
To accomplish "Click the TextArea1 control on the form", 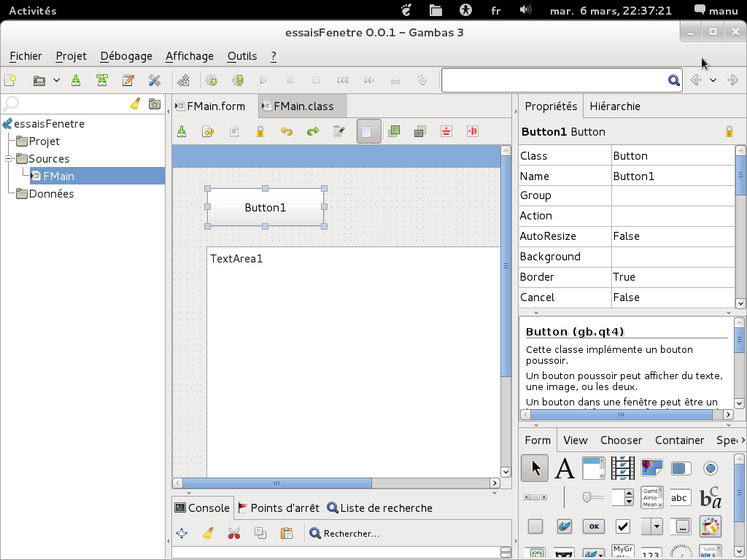I will [x=354, y=362].
